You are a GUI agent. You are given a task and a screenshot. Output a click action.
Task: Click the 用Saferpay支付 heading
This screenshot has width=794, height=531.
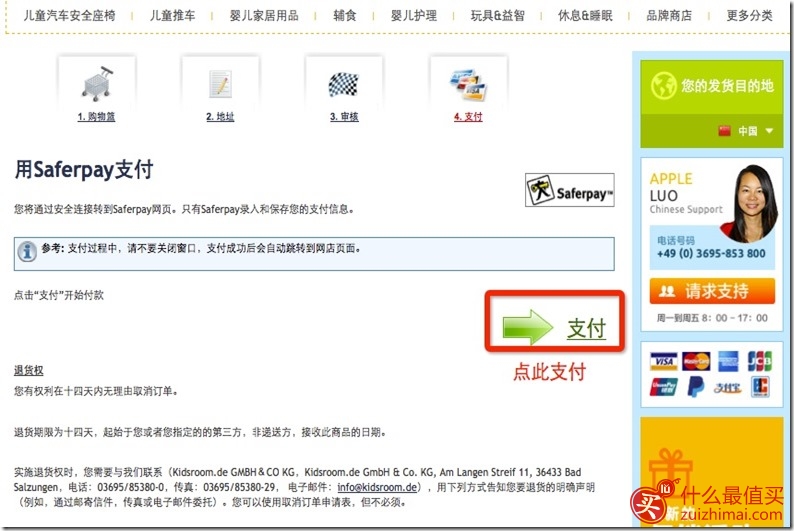[x=84, y=169]
